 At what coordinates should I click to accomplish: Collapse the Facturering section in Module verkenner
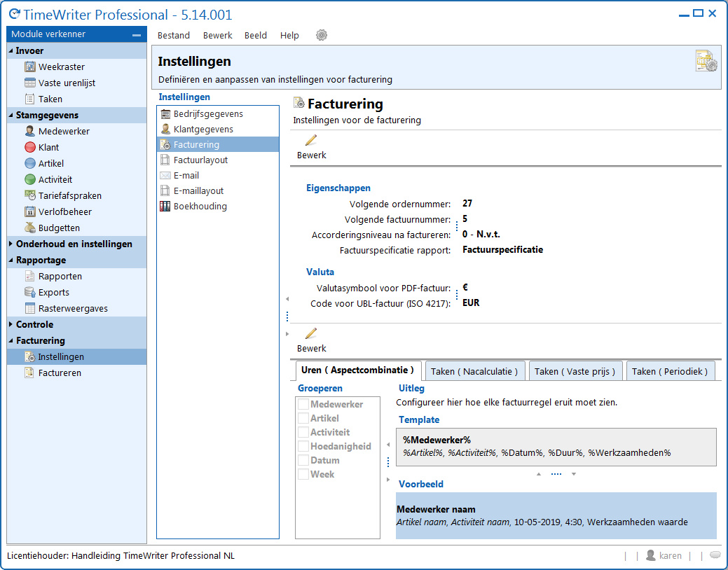point(11,340)
